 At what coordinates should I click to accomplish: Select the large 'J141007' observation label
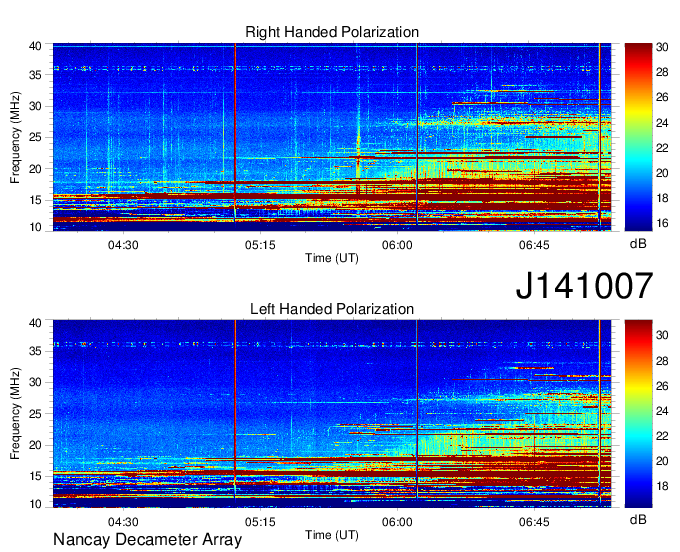pos(584,286)
